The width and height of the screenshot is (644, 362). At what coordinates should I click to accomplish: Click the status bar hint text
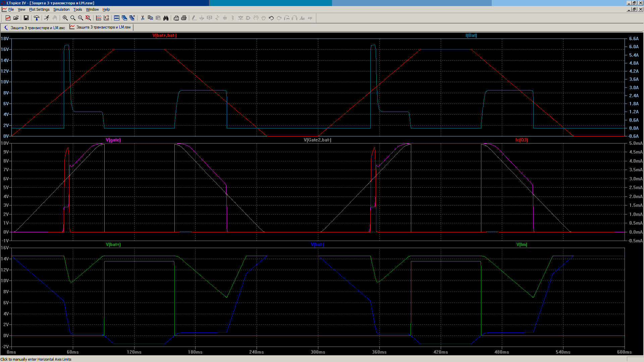[x=36, y=359]
